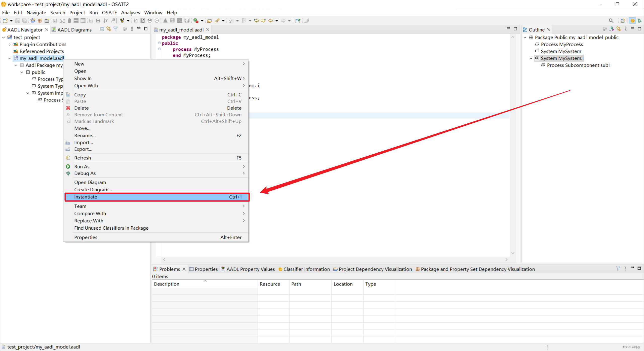
Task: Click the Problems view filter icon
Action: (618, 268)
